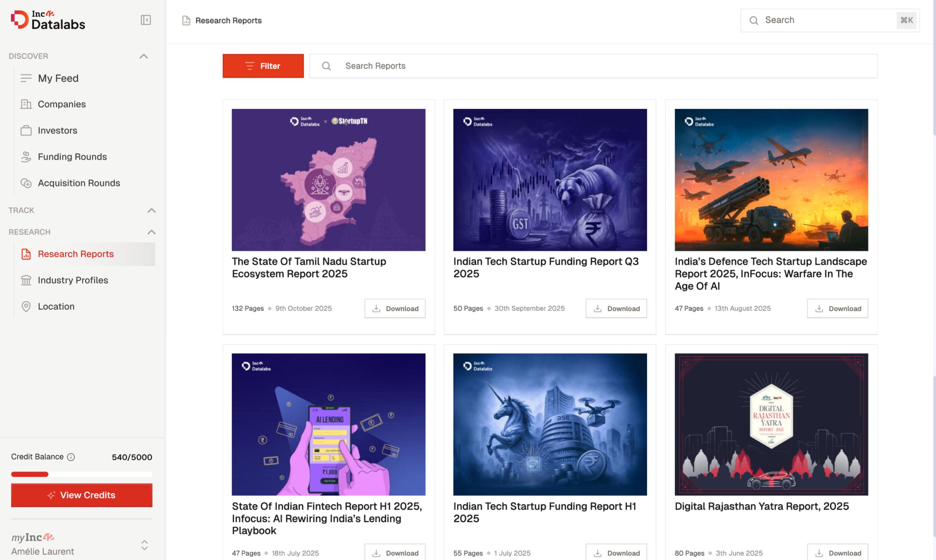This screenshot has height=560, width=936.
Task: Open the red Filter button
Action: click(263, 66)
